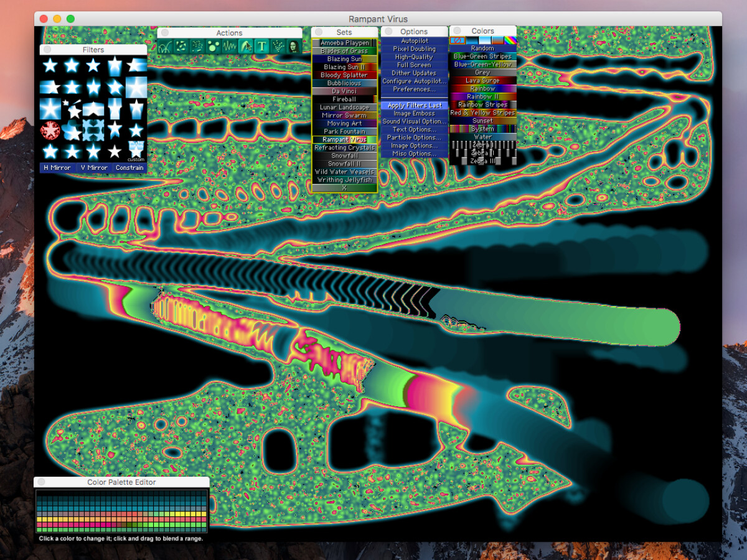Apply the Lava Surge color scheme
The image size is (747, 560).
482,81
